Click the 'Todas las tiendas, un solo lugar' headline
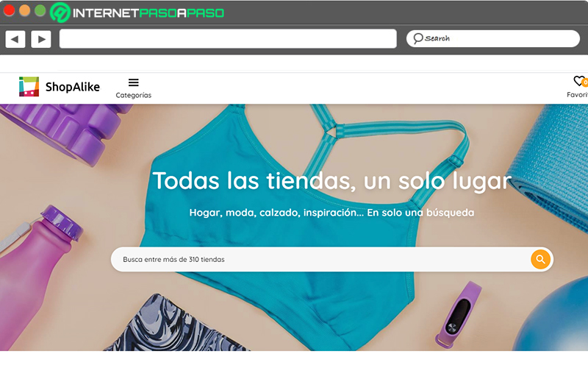The image size is (588, 368). (331, 181)
